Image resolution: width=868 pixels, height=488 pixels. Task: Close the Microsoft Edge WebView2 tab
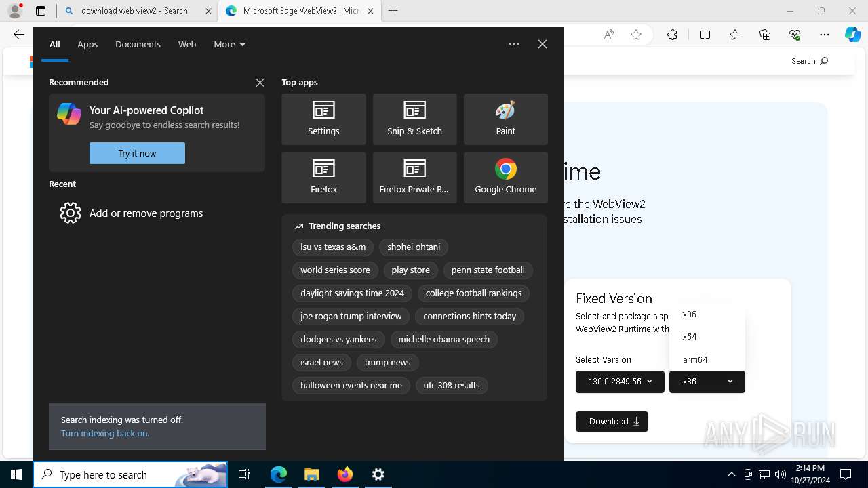[370, 11]
